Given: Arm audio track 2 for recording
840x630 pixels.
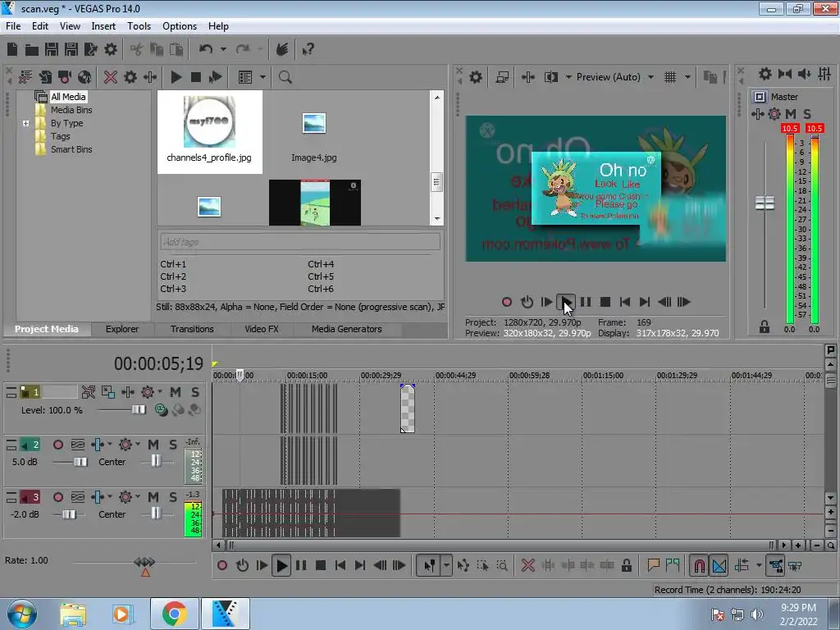Looking at the screenshot, I should click(58, 445).
